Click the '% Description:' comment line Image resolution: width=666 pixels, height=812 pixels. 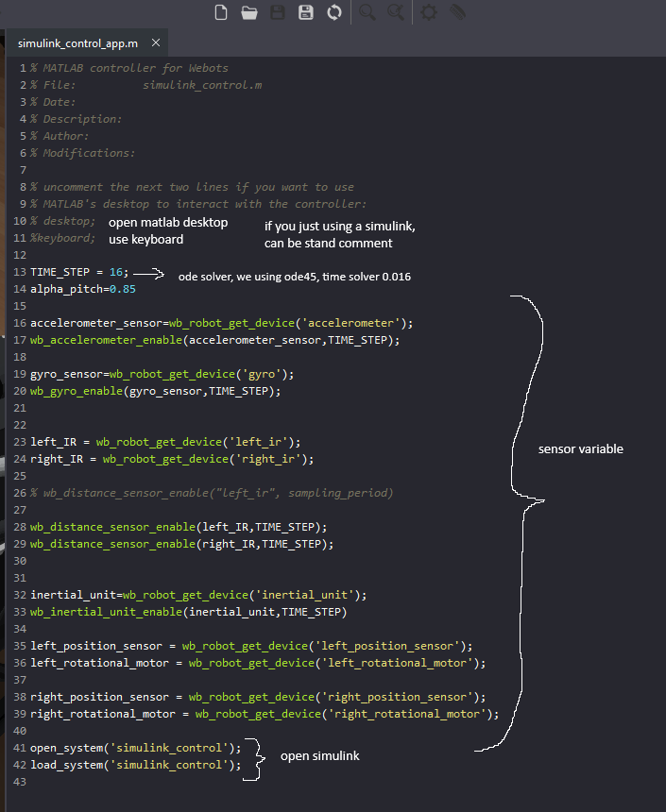tap(77, 119)
